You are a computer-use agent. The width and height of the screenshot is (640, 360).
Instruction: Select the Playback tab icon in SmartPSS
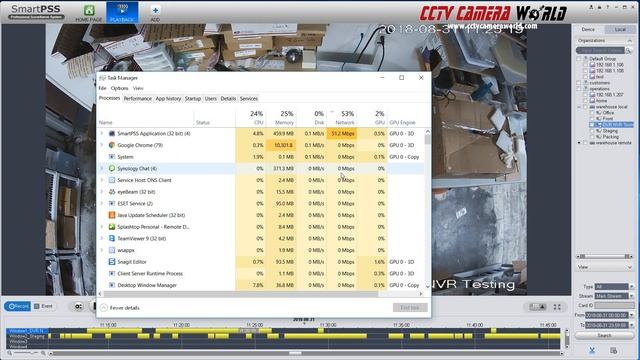(x=122, y=10)
